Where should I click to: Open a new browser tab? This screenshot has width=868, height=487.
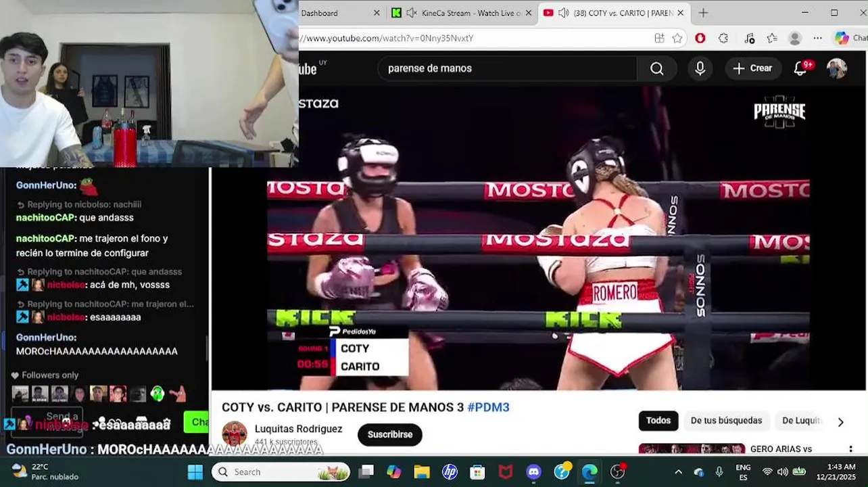703,13
